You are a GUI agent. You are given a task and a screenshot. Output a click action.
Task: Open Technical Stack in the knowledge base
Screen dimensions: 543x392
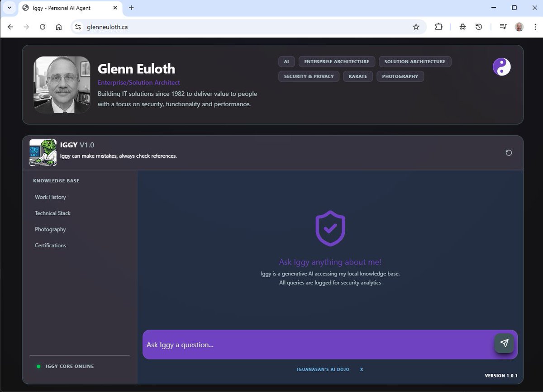click(x=52, y=213)
